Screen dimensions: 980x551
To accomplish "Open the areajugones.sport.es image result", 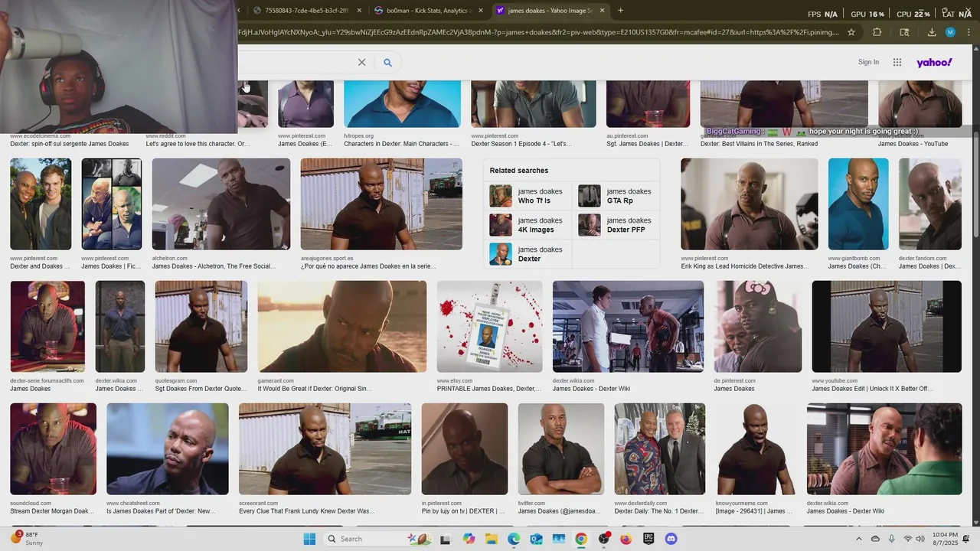I will pyautogui.click(x=381, y=204).
